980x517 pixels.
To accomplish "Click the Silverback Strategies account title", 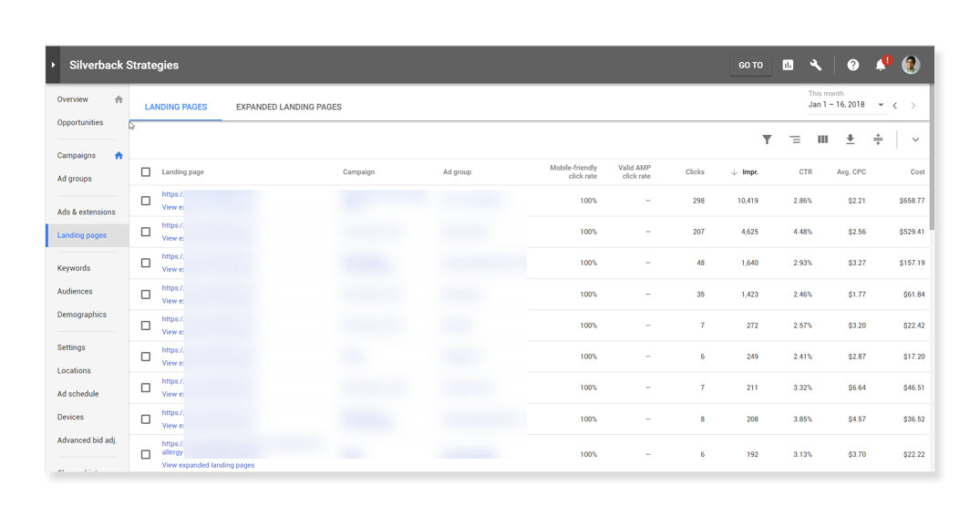I will (x=124, y=65).
